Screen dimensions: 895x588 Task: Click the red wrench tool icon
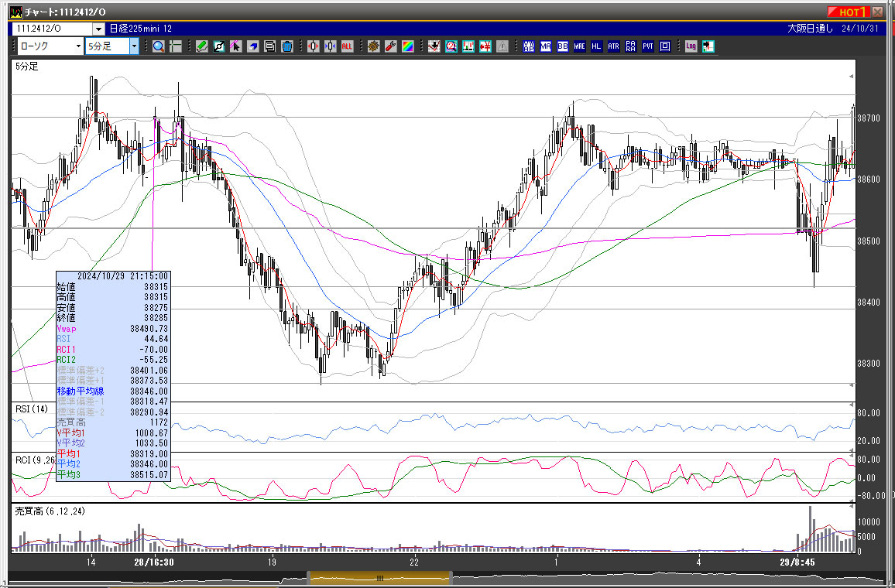pos(390,46)
